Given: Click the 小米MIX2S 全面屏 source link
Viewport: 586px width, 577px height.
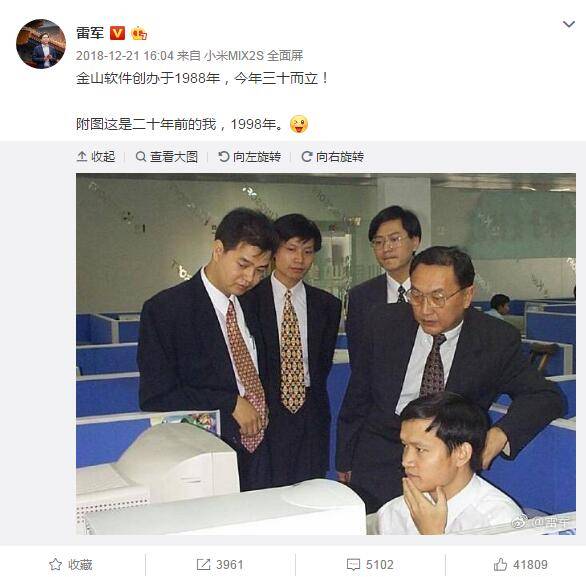Looking at the screenshot, I should coord(253,56).
